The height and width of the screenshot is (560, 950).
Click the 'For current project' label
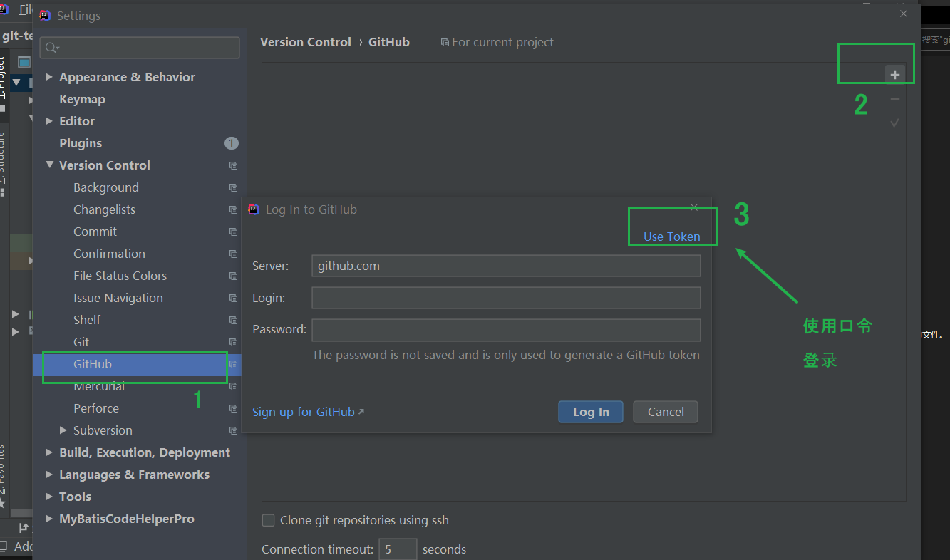pos(502,42)
